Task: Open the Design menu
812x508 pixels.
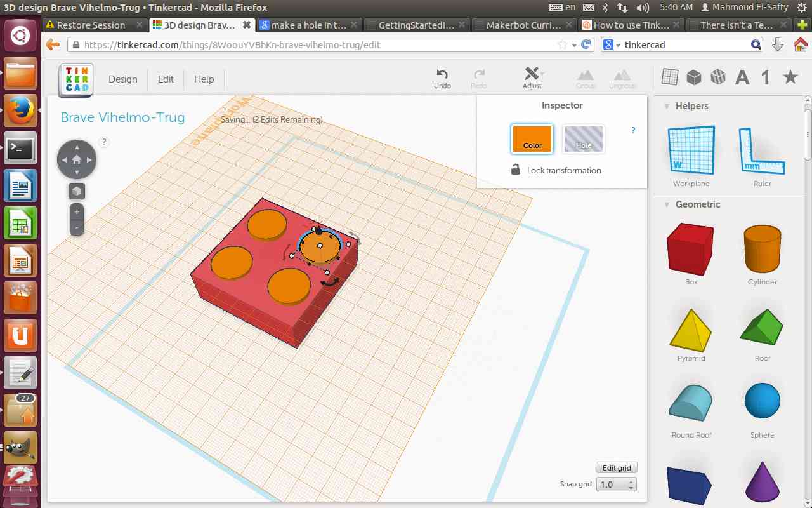Action: tap(122, 79)
